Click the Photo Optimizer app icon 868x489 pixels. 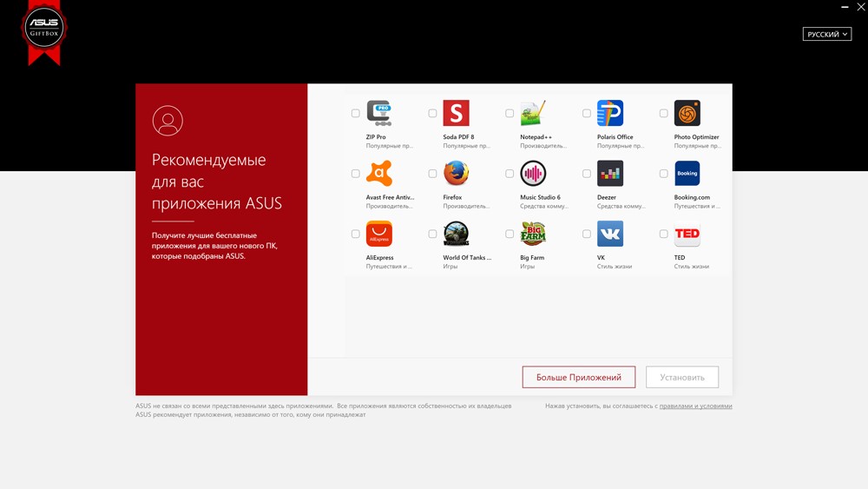tap(687, 113)
